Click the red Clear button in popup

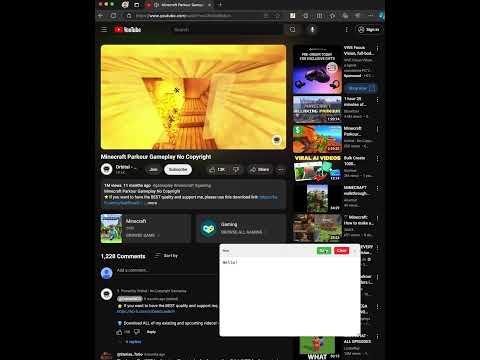tap(342, 251)
